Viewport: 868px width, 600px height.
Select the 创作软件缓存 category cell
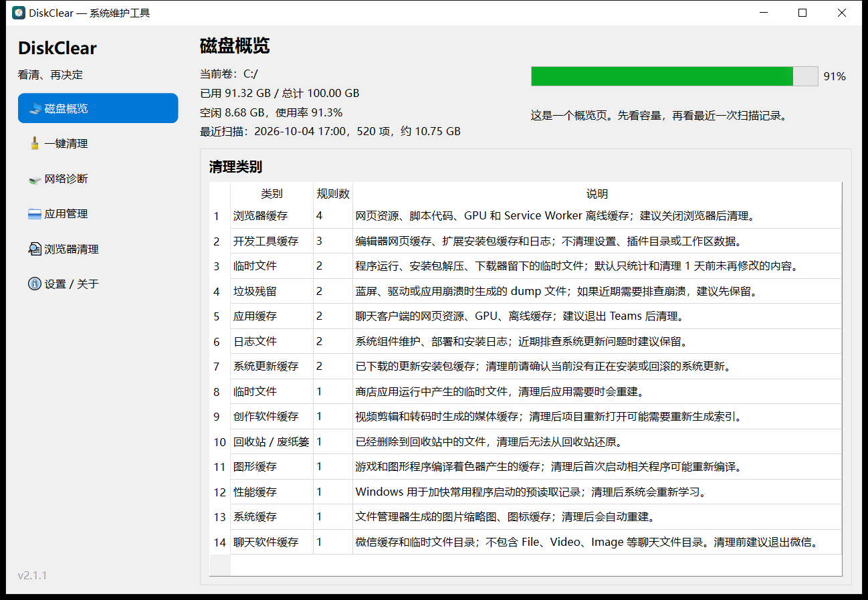(272, 417)
